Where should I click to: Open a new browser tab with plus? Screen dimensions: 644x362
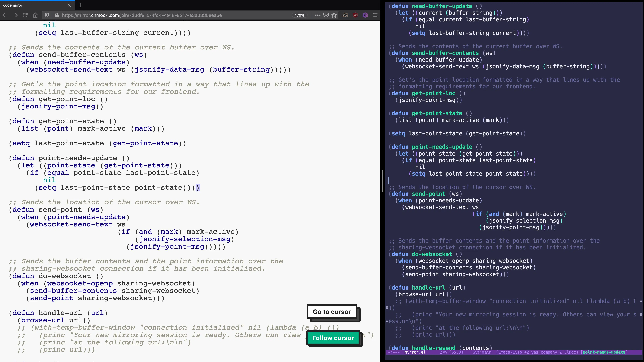80,5
